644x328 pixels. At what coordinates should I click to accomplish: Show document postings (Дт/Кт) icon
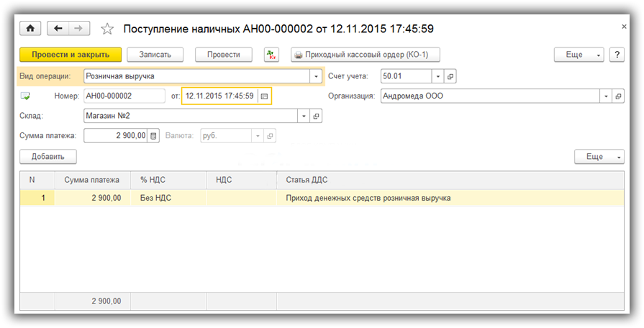click(x=271, y=55)
